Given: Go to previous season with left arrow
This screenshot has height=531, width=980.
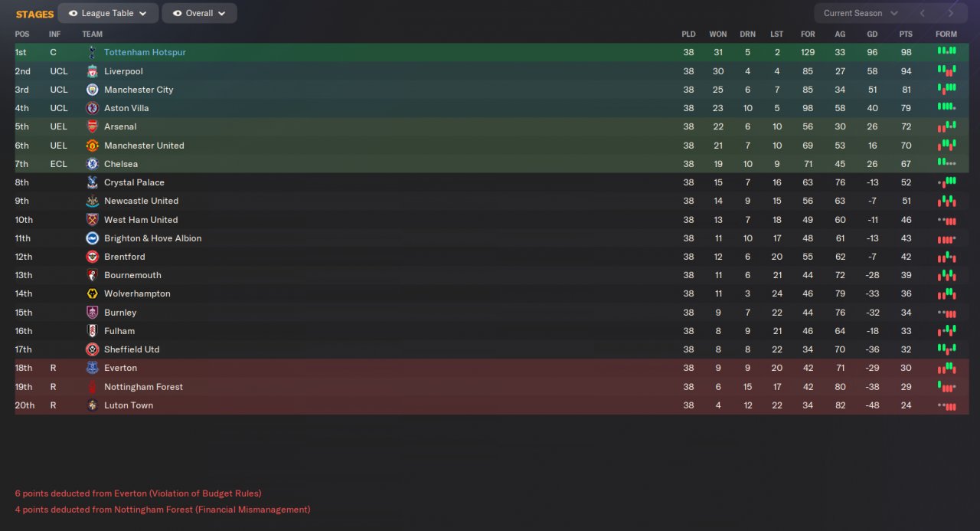Looking at the screenshot, I should coord(923,13).
